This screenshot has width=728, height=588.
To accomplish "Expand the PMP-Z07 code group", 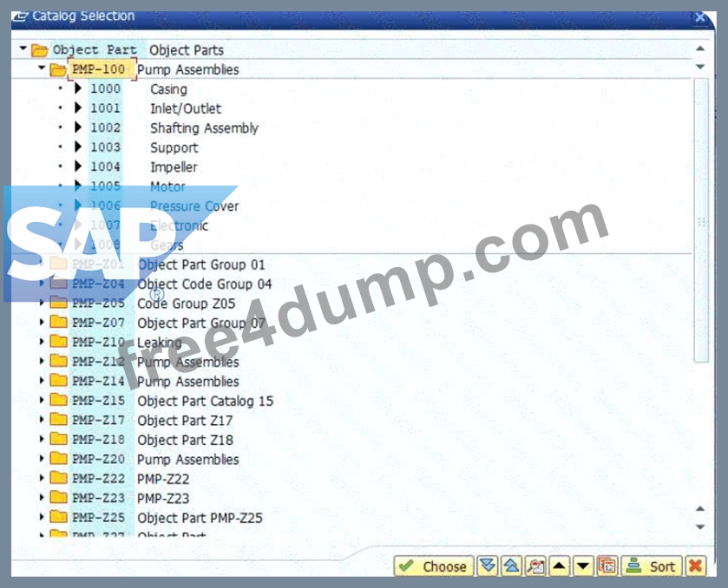I will pos(42,322).
